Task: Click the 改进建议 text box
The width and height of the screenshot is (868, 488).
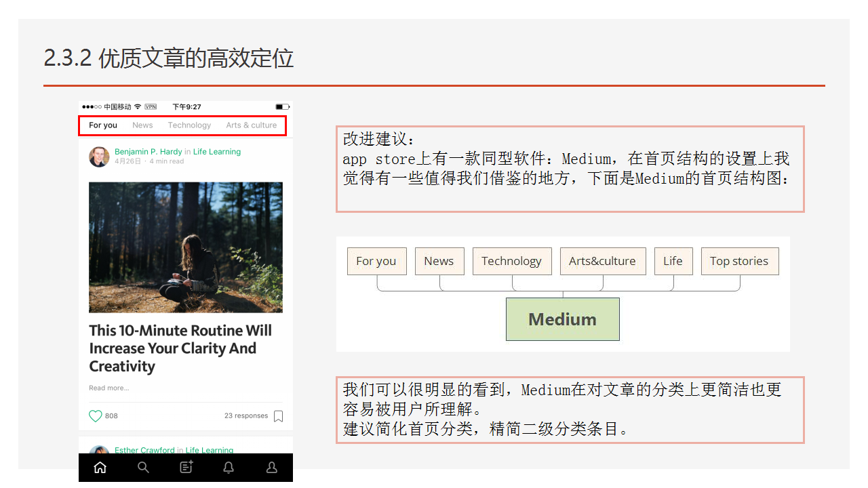Action: click(x=570, y=169)
